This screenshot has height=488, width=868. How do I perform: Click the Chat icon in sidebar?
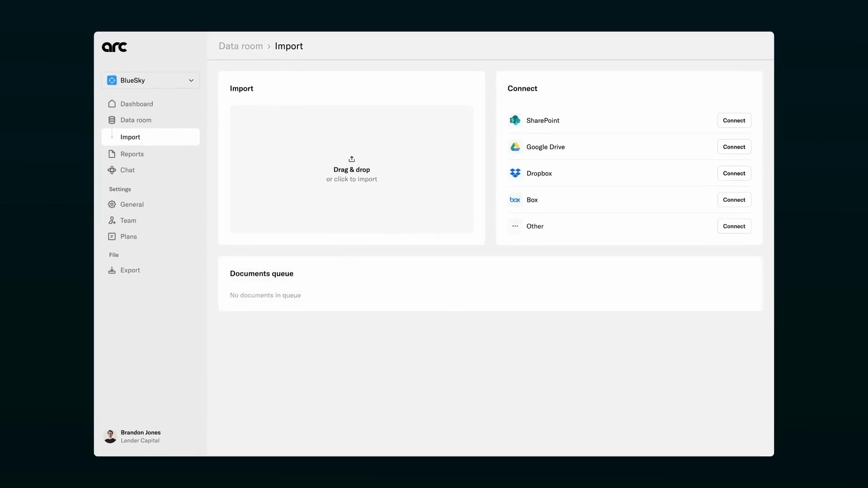(112, 170)
